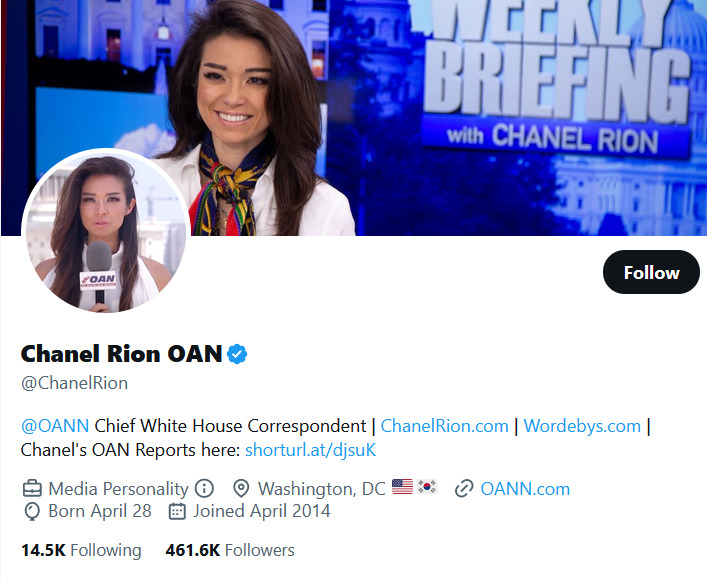This screenshot has width=707, height=579.
Task: Click the briefcase icon beside Media Personality
Action: (x=32, y=488)
